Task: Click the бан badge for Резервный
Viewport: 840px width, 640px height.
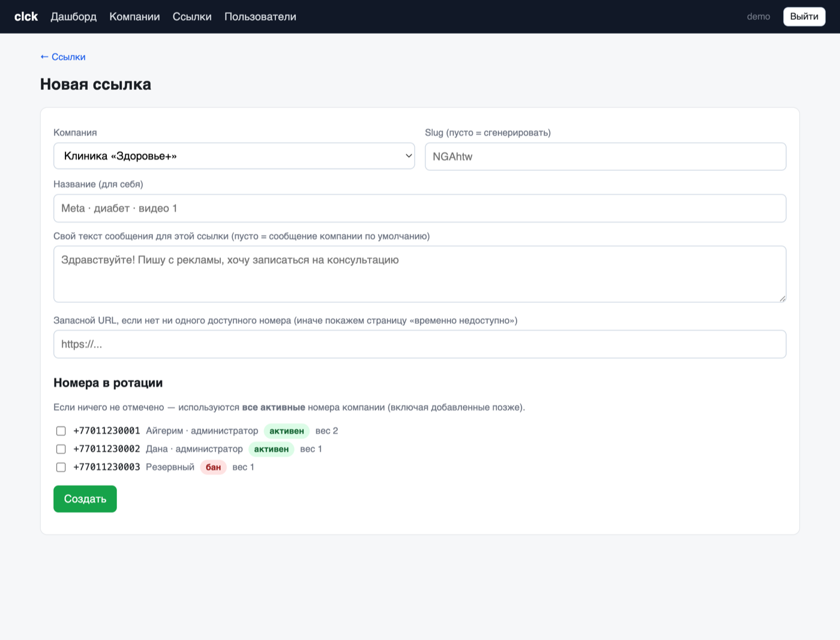Action: [213, 467]
